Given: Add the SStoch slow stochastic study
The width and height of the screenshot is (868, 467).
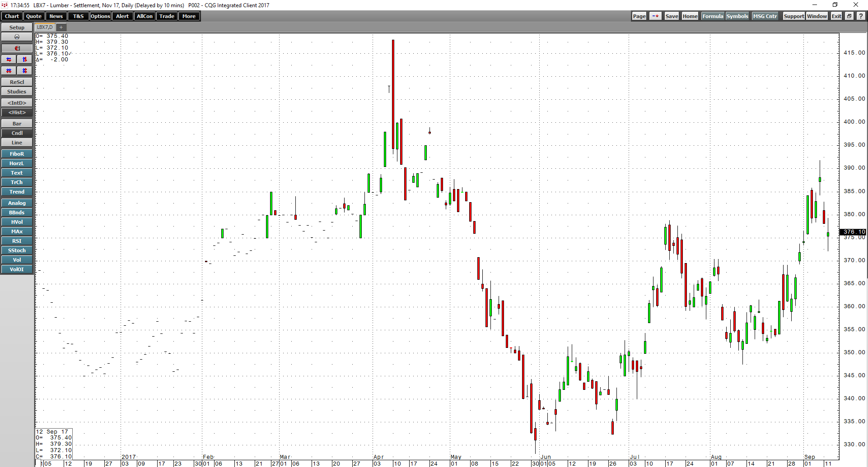Looking at the screenshot, I should 17,250.
